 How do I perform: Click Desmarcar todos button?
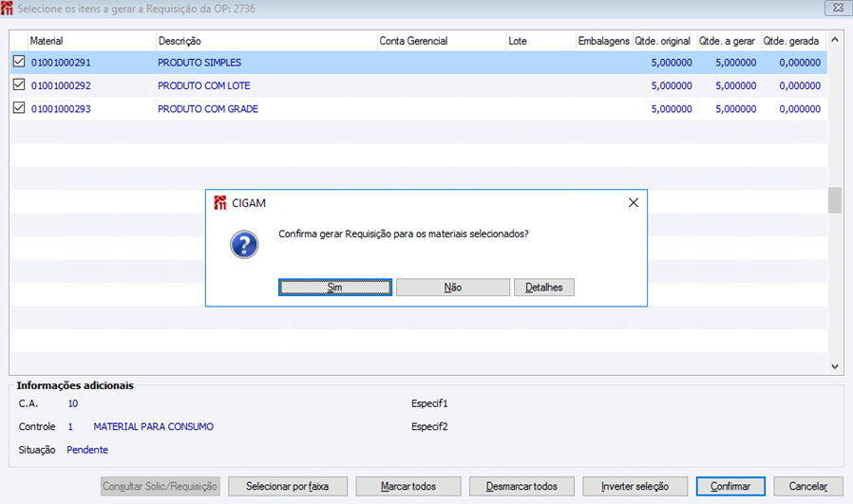[x=521, y=486]
